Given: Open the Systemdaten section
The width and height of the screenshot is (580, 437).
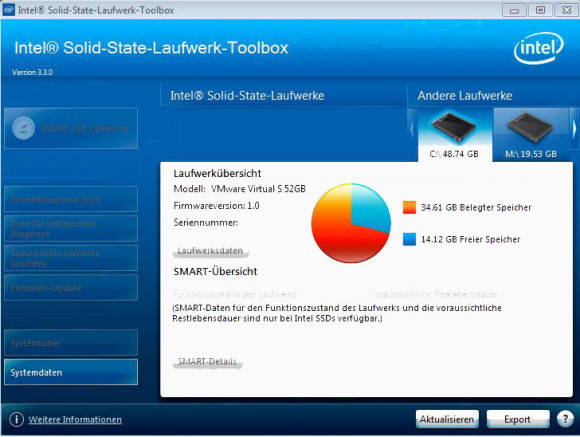Looking at the screenshot, I should pyautogui.click(x=71, y=372).
